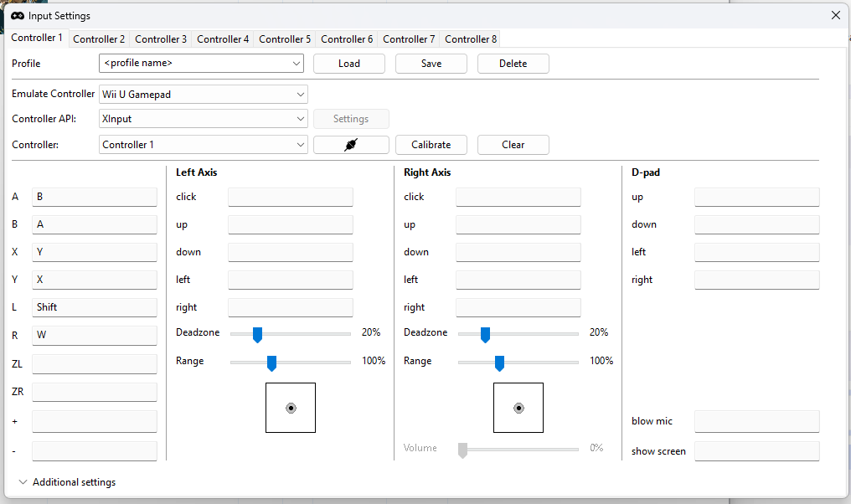The height and width of the screenshot is (504, 851).
Task: Click the Left Axis Range slider handle
Action: click(272, 363)
